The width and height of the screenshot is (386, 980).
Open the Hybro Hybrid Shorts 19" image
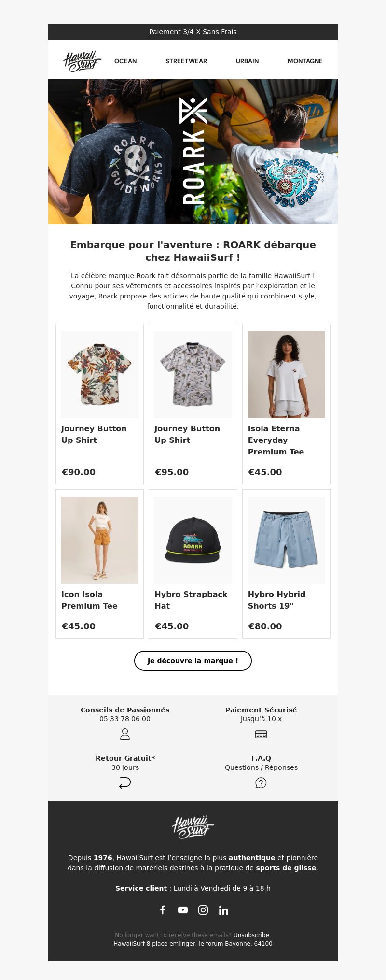coord(286,540)
